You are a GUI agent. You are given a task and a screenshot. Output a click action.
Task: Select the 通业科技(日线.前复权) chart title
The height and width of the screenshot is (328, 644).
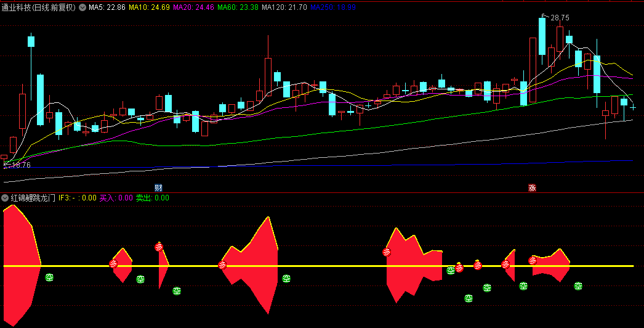pos(39,7)
